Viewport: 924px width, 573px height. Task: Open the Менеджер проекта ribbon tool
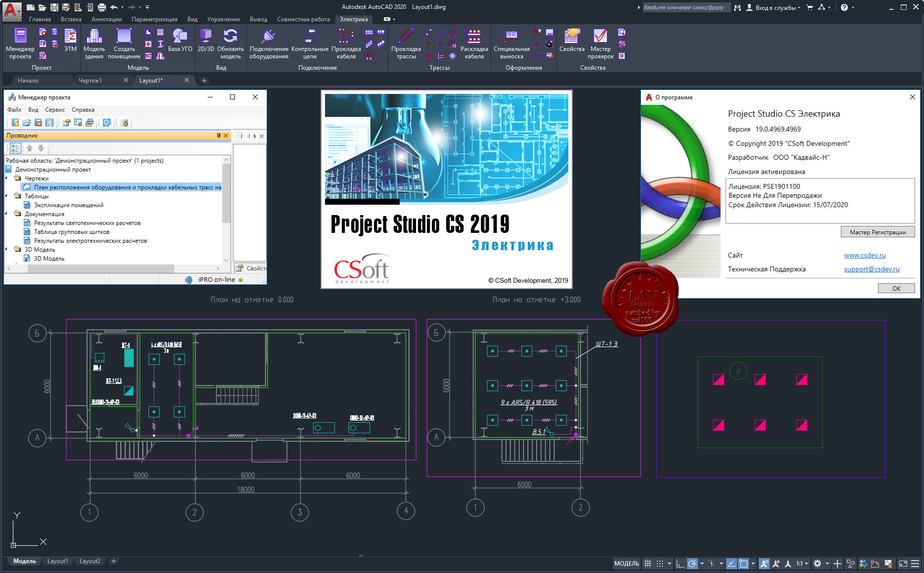tap(20, 44)
